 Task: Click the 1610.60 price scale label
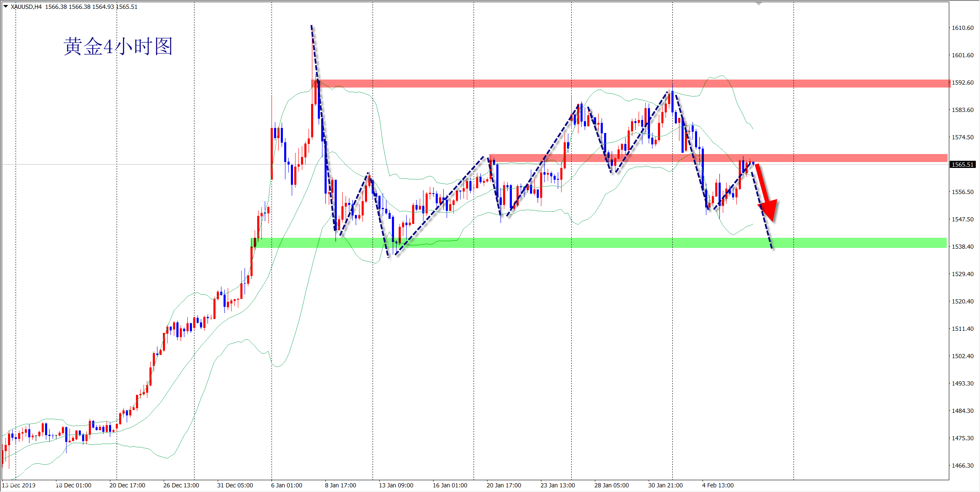[962, 28]
